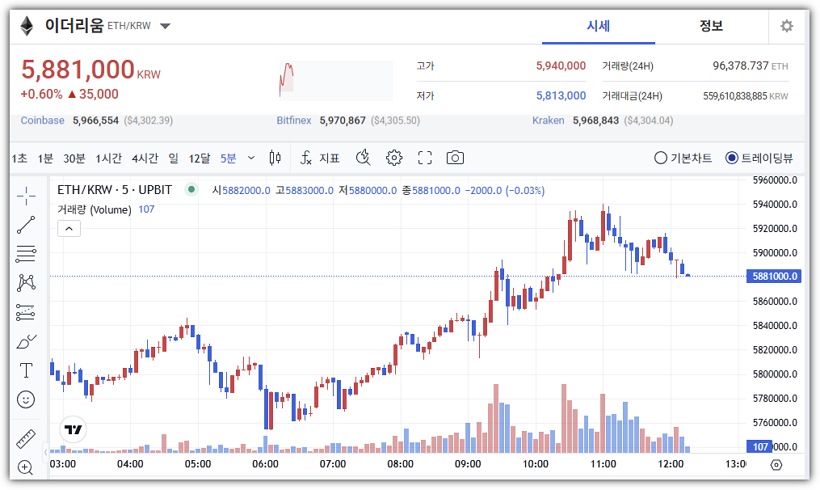Screen dimensions: 820x490
Task: Click the +0.60% change value
Action: [x=41, y=94]
